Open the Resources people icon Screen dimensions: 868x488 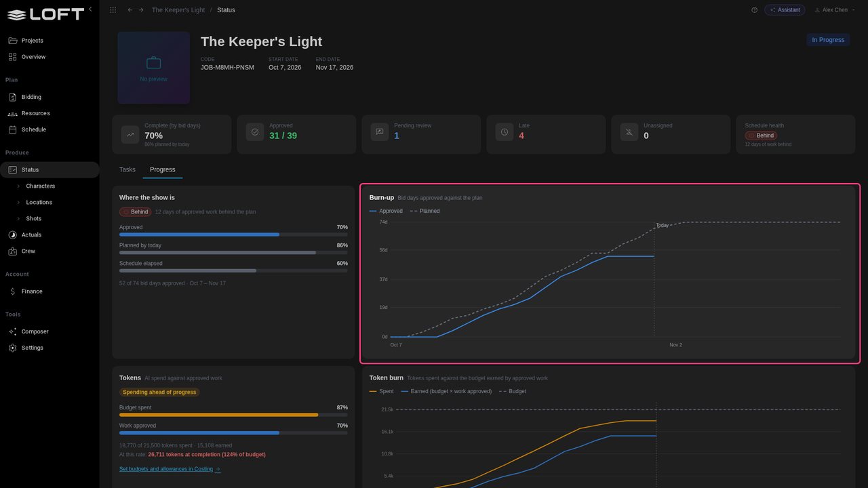(13, 113)
